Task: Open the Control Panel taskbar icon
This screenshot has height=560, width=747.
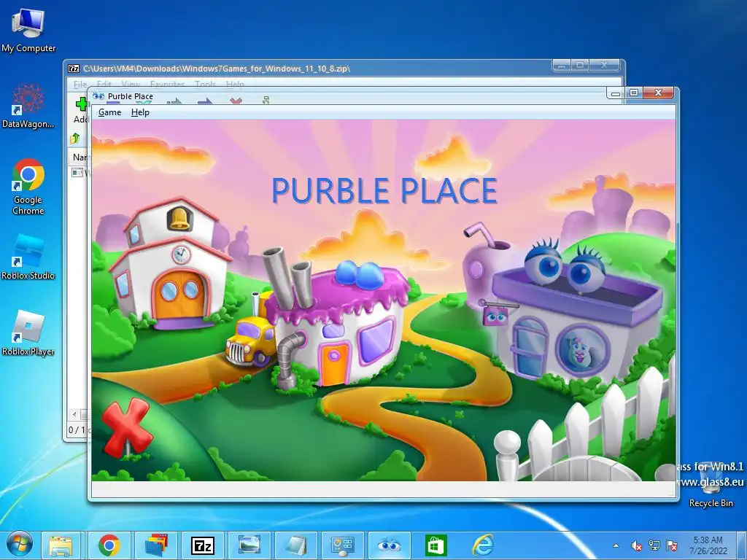Action: (x=343, y=545)
